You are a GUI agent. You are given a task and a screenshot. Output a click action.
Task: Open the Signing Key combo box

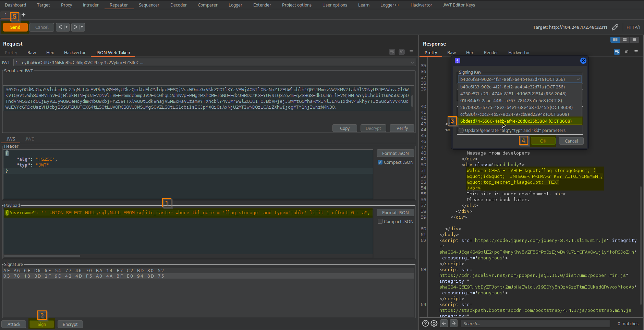[x=520, y=79]
